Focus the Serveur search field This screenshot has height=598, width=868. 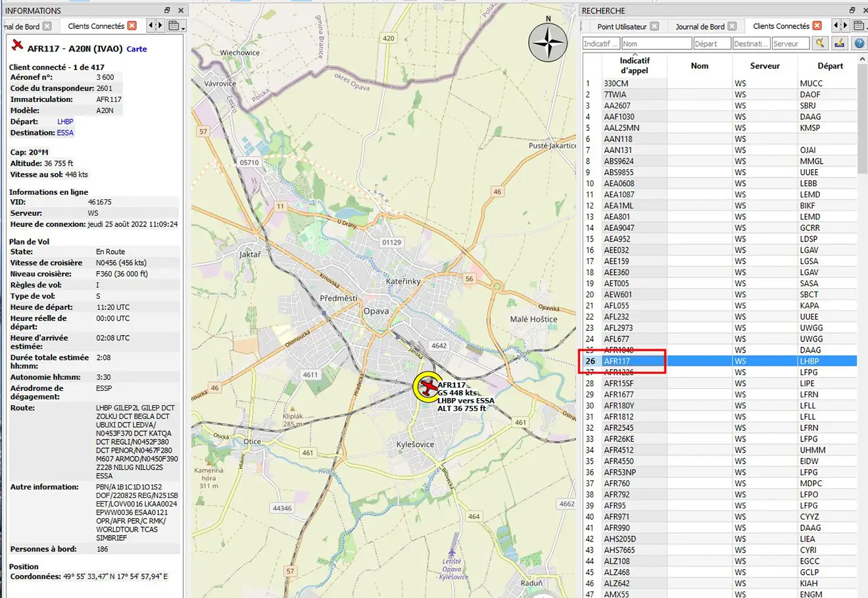point(790,43)
